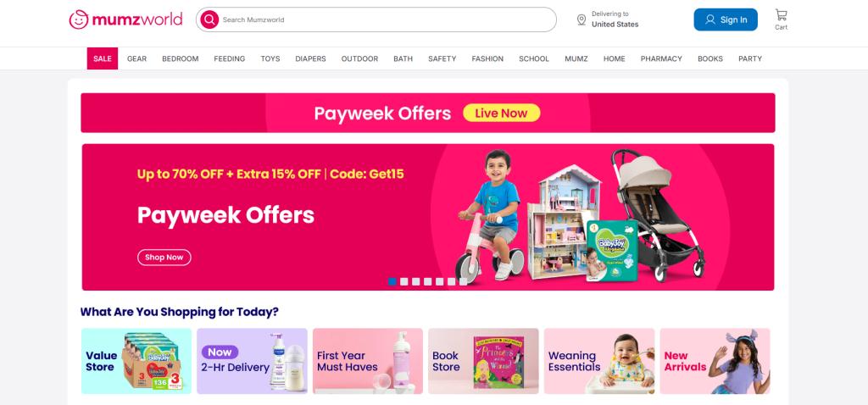
Task: Open the FEEDING category menu
Action: [230, 58]
